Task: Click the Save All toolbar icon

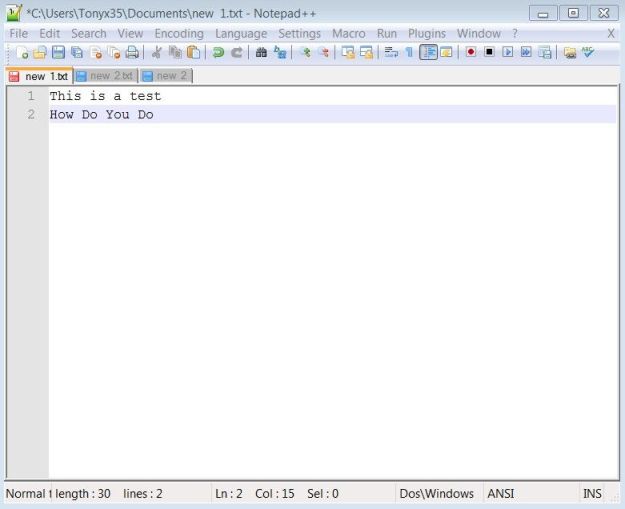Action: (77, 52)
